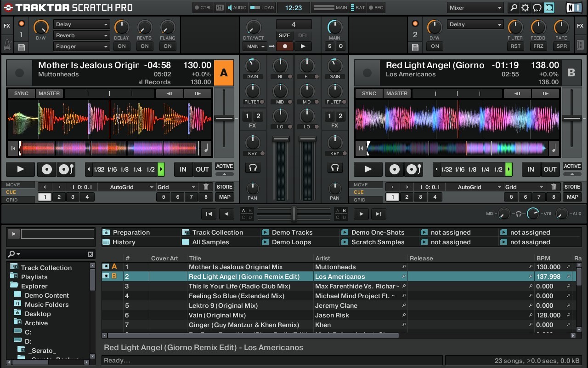Click the Deck B tempo note icon
Viewport: 588px width, 368px height.
point(554,148)
